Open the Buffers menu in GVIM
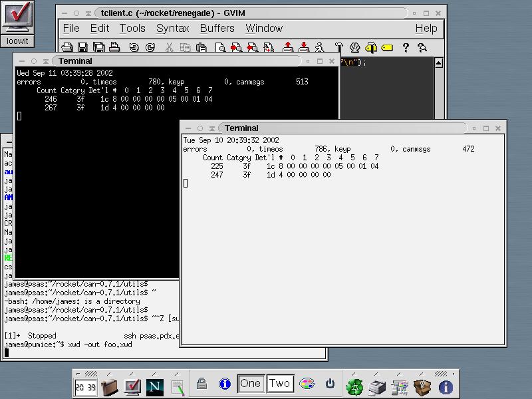Screen dimensions: 532x399 [217, 28]
